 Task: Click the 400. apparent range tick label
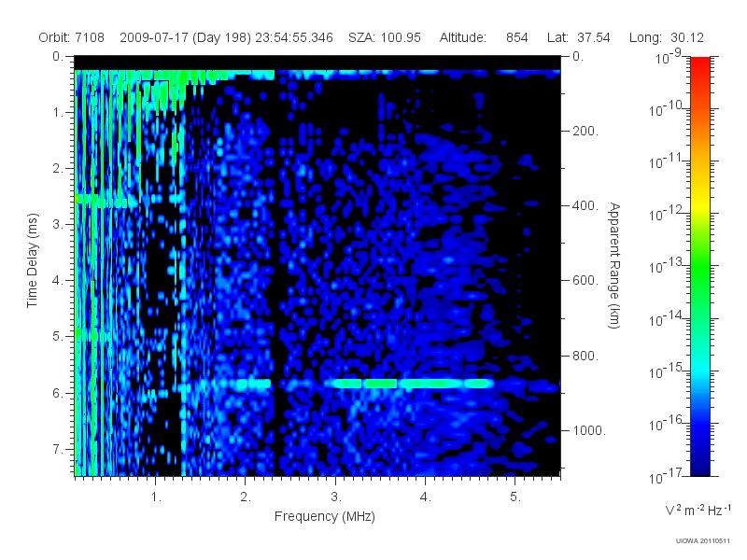tap(585, 205)
